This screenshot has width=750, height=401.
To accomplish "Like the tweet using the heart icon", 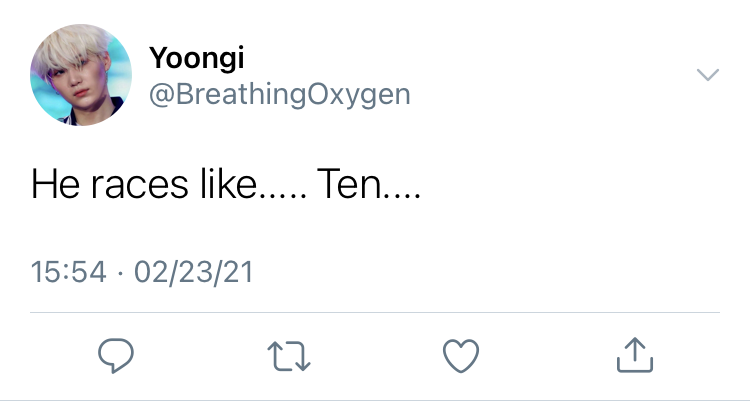I will tap(461, 356).
